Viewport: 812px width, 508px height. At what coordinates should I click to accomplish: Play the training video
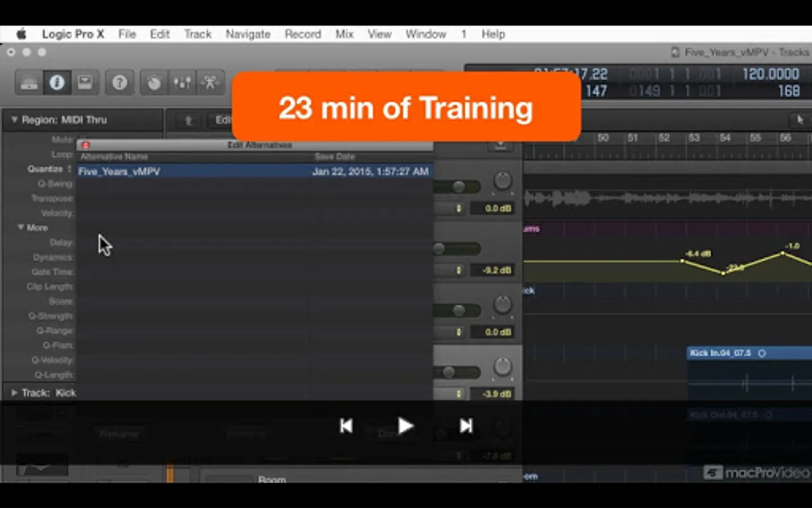pyautogui.click(x=405, y=426)
